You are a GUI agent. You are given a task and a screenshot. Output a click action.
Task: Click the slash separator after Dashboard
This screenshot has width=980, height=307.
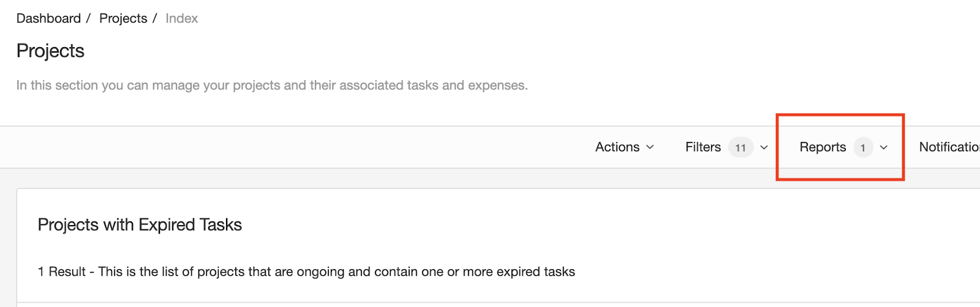(88, 18)
